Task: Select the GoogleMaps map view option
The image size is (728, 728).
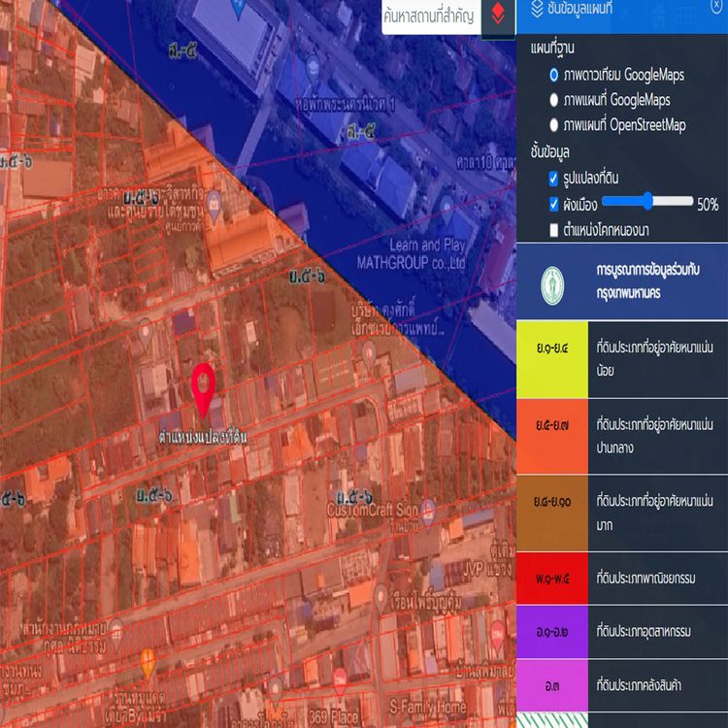Action: [x=553, y=100]
